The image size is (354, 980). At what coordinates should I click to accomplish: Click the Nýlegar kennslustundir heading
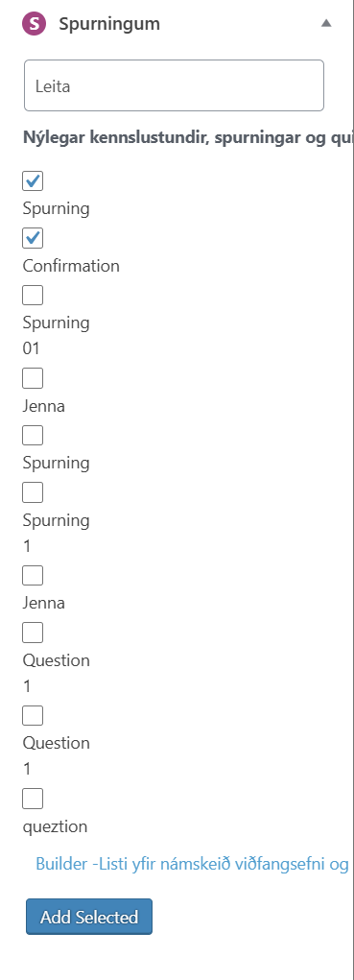click(x=188, y=137)
